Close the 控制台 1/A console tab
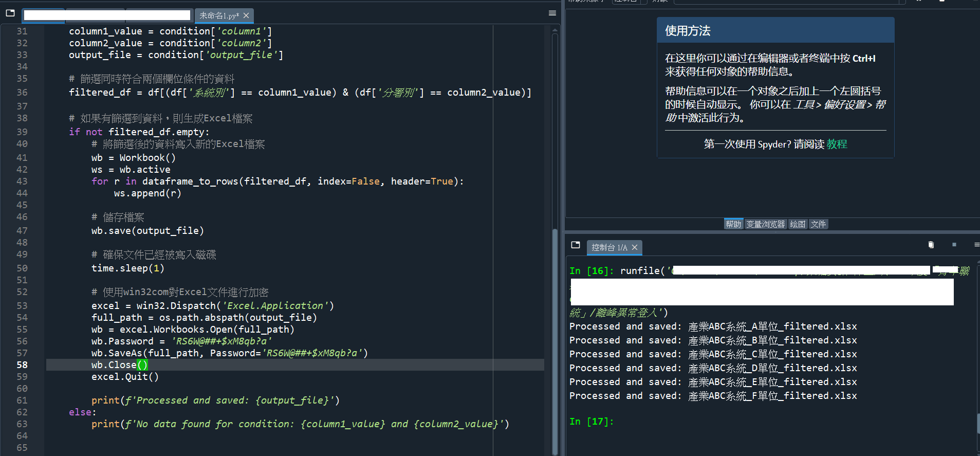980x456 pixels. click(635, 247)
